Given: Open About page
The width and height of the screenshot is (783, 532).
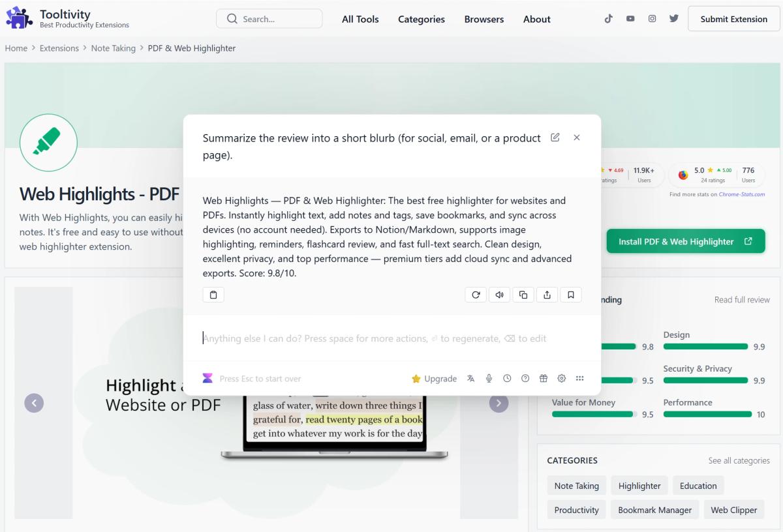Looking at the screenshot, I should (x=537, y=19).
